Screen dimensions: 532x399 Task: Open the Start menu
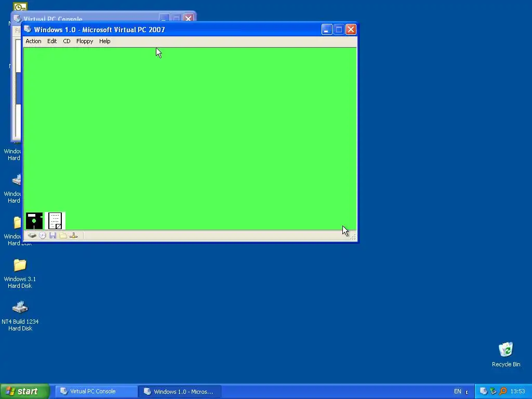tap(24, 391)
